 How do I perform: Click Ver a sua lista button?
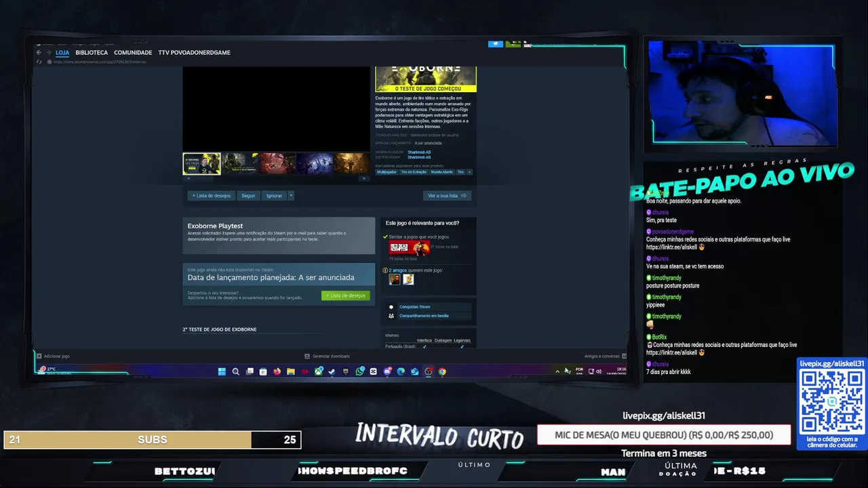coord(447,196)
